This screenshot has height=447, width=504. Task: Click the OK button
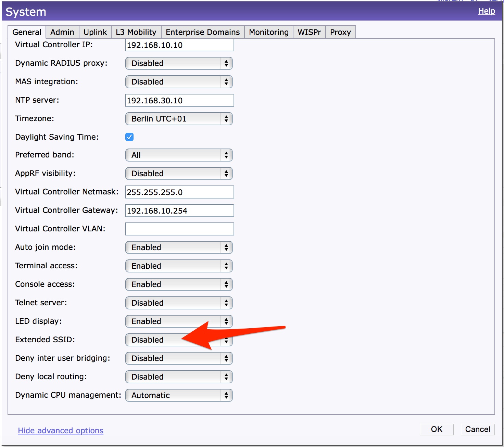(436, 429)
